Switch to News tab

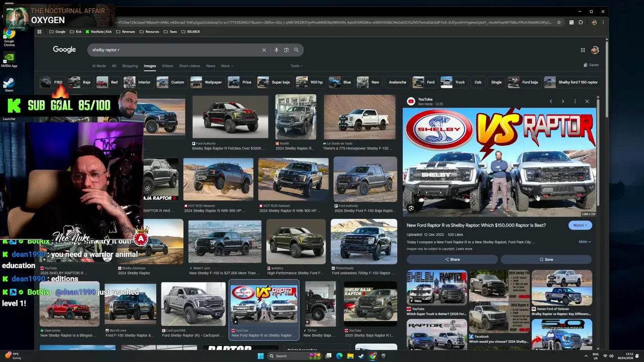click(x=211, y=66)
